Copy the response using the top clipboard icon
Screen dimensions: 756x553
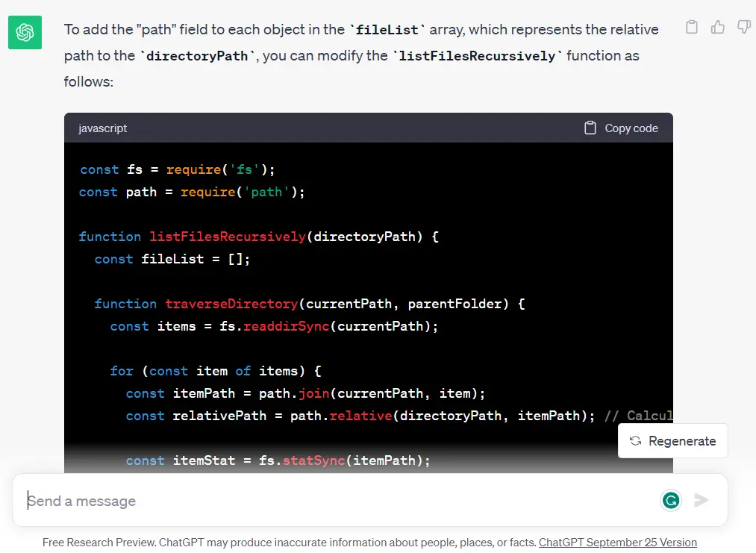tap(692, 28)
